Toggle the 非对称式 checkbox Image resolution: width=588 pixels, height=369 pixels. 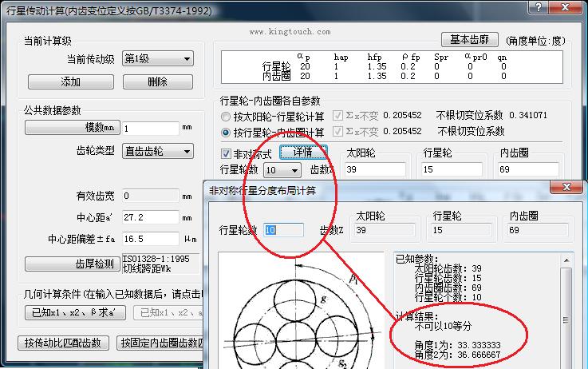pyautogui.click(x=226, y=153)
